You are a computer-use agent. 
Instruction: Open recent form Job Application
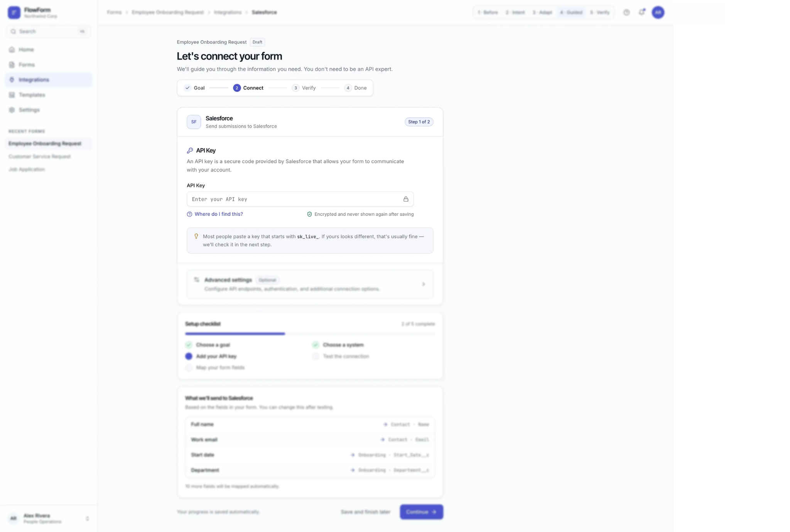coord(49,169)
